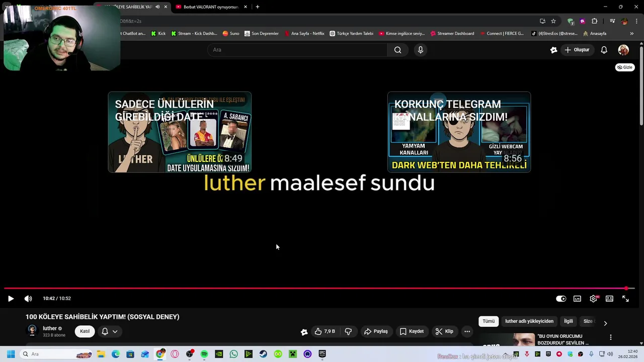Screen dimensions: 644x362
Task: Open Epic Games launcher from the taskbar
Action: [322, 354]
